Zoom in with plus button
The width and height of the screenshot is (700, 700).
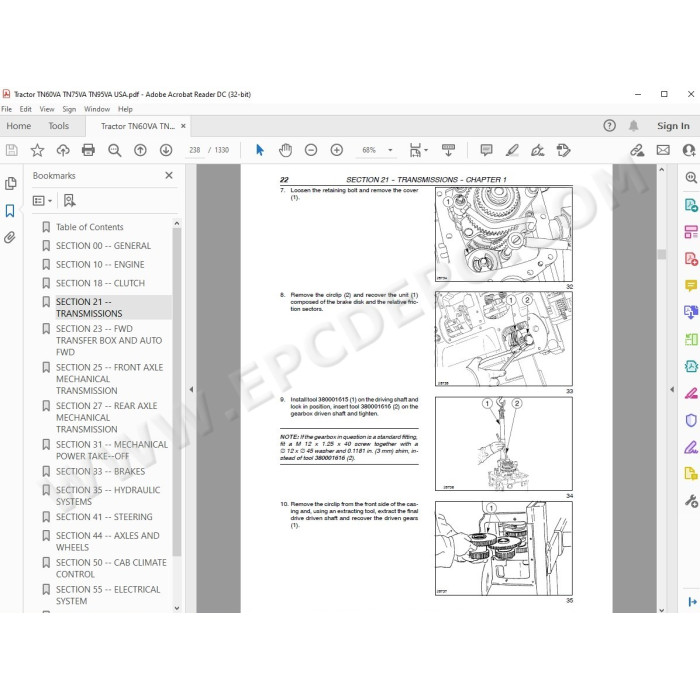(337, 150)
